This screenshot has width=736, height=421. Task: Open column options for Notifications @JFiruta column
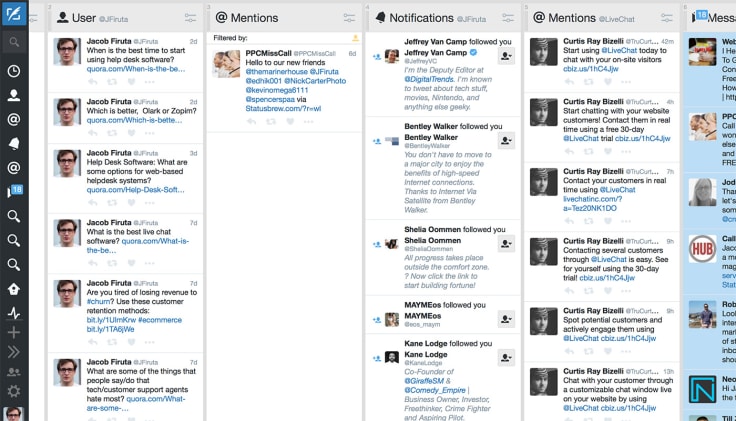pos(508,18)
